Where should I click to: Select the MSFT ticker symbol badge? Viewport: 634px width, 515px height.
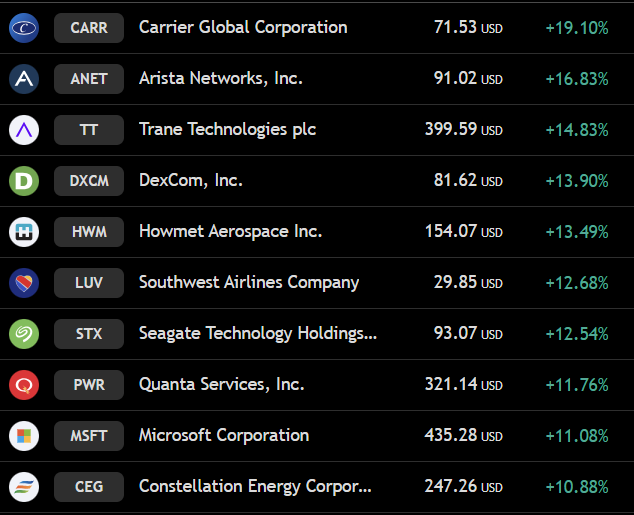[x=89, y=436]
